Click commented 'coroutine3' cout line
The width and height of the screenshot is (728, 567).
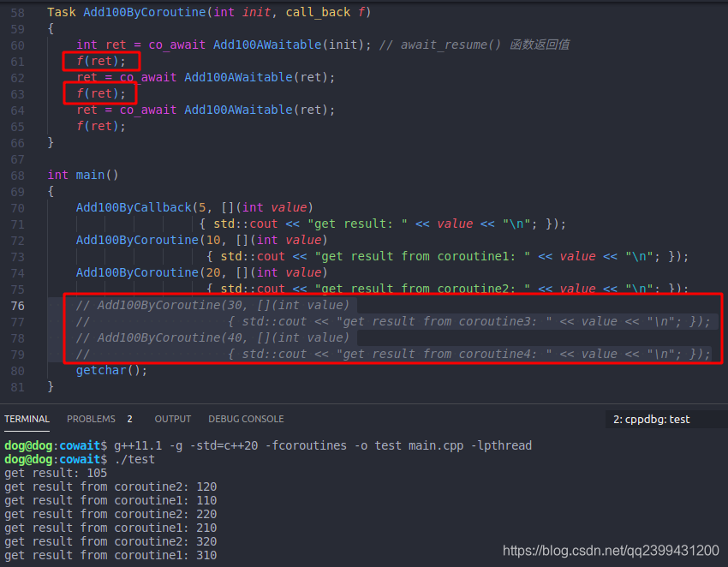(393, 321)
